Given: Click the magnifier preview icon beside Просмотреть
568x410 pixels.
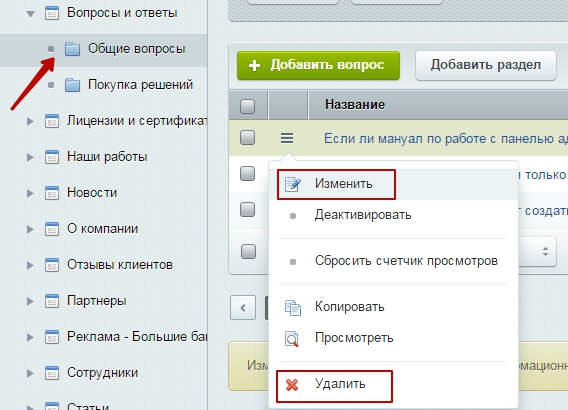Looking at the screenshot, I should [292, 339].
